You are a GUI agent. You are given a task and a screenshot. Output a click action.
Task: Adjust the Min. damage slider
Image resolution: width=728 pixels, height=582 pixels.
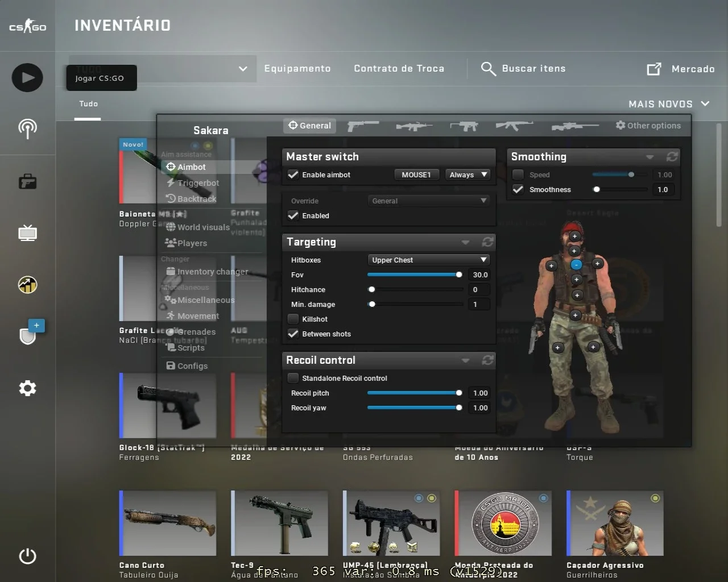click(416, 304)
